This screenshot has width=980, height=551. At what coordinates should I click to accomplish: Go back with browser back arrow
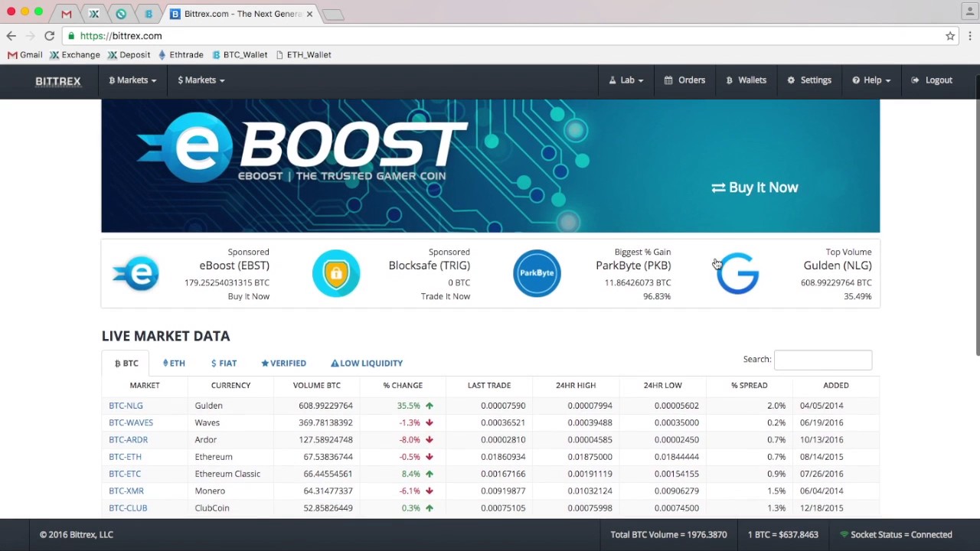(11, 36)
